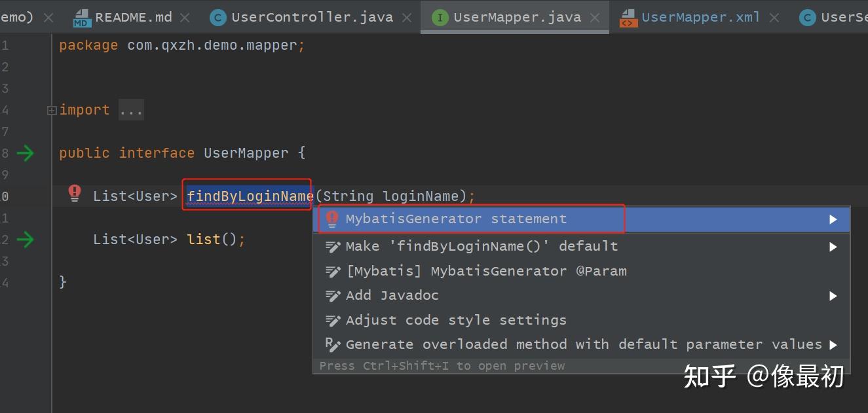Click the R icon beside Generate overloaded method
This screenshot has height=413, width=868.
(333, 345)
